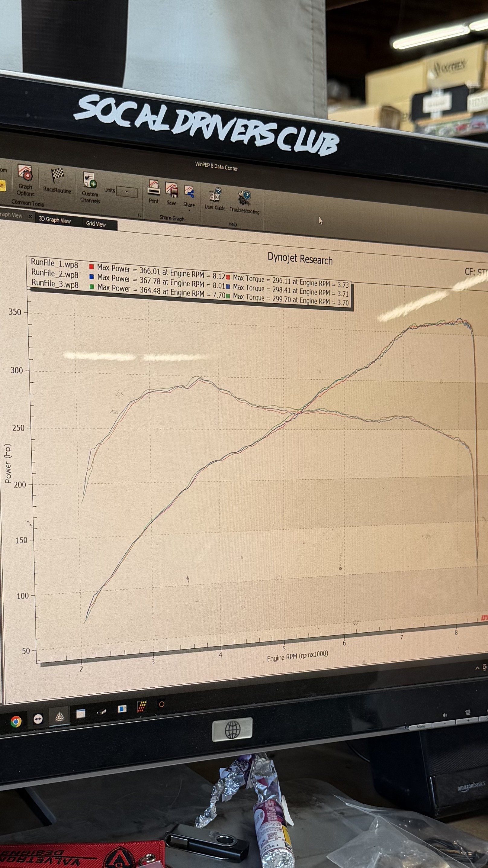Screen dimensions: 488x868
Task: Select RunFile_1.wp8 in the legend
Action: click(x=55, y=263)
